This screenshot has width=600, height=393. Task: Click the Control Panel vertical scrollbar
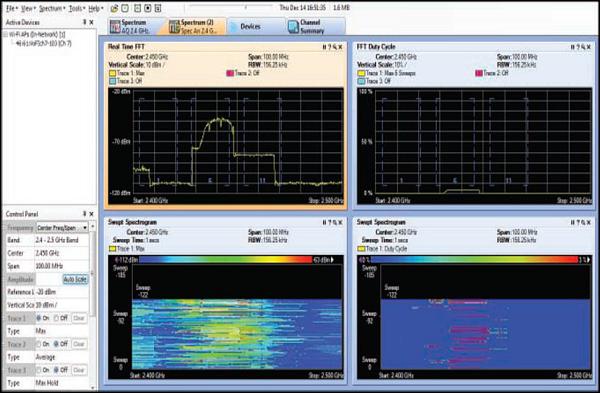click(93, 306)
